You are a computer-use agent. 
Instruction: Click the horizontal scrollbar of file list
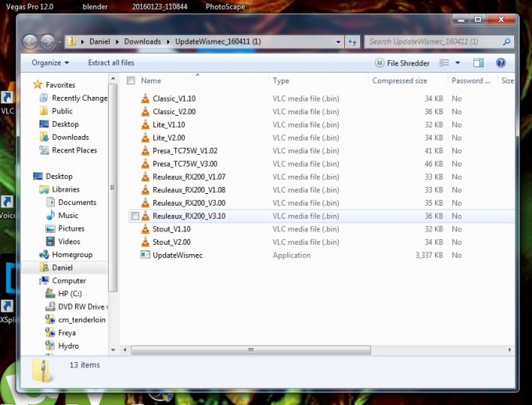(x=250, y=349)
